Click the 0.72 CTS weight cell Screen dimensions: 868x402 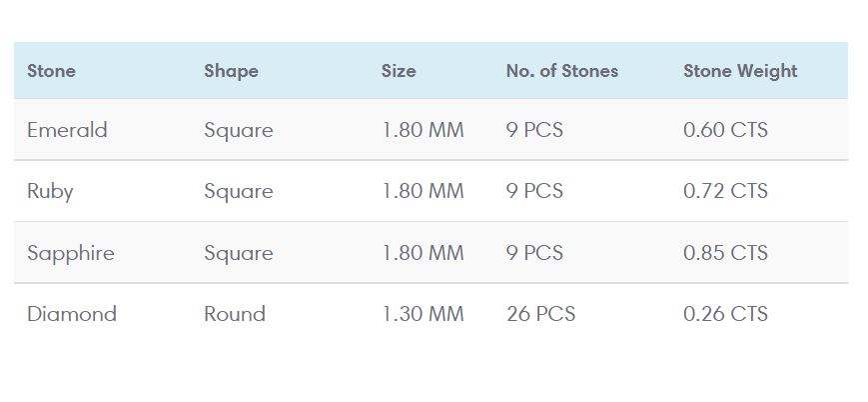click(x=725, y=191)
